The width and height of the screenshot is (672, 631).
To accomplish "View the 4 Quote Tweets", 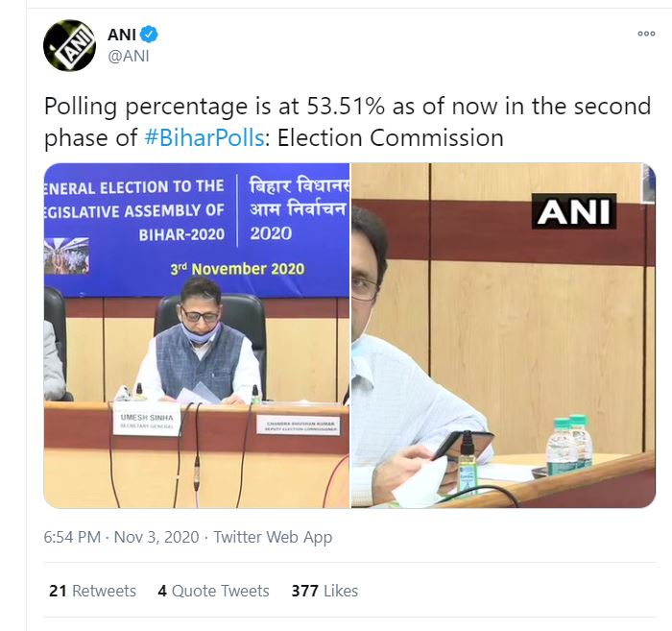I will (213, 591).
